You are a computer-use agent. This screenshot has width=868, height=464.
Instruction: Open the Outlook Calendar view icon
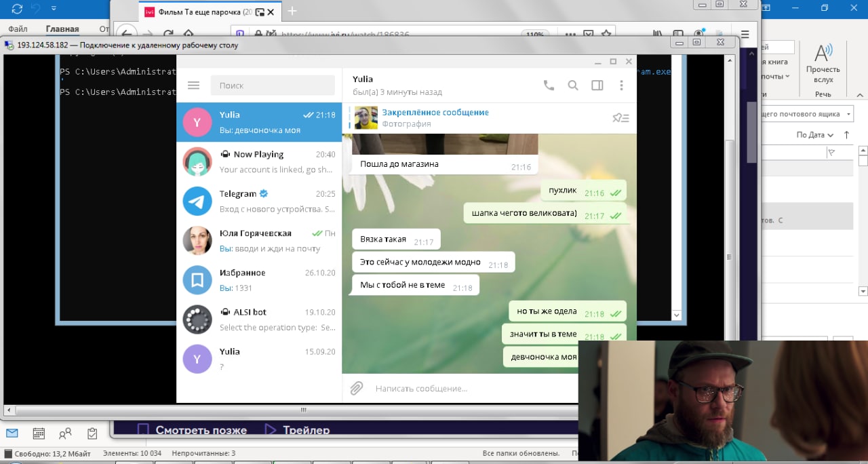click(39, 433)
